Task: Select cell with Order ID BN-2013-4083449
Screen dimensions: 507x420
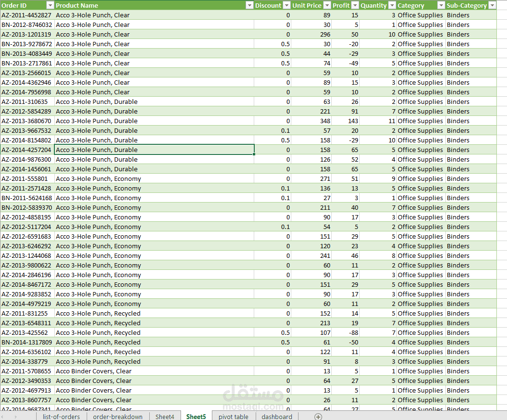Action: [27, 53]
